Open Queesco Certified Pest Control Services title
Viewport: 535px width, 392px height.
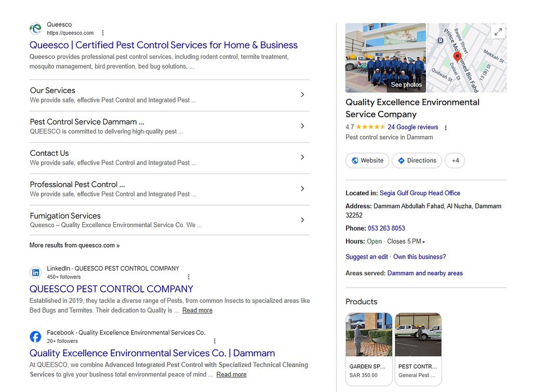coord(164,45)
